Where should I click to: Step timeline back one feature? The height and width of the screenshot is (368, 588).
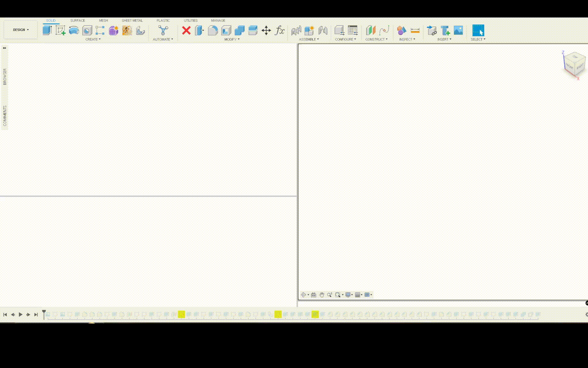pos(13,314)
